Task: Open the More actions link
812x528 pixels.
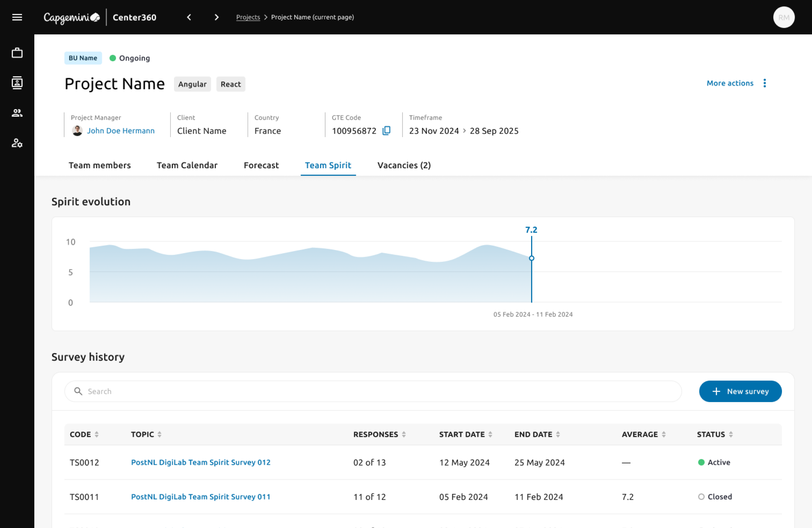Action: click(730, 83)
